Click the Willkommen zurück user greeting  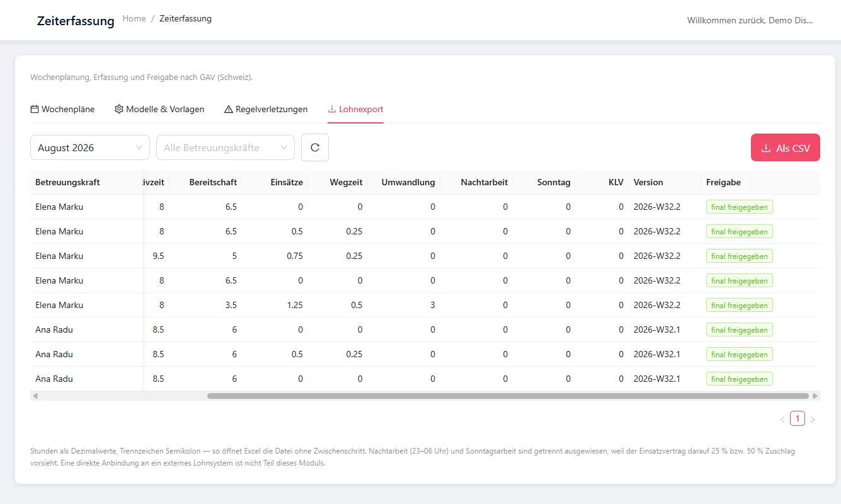(x=750, y=20)
